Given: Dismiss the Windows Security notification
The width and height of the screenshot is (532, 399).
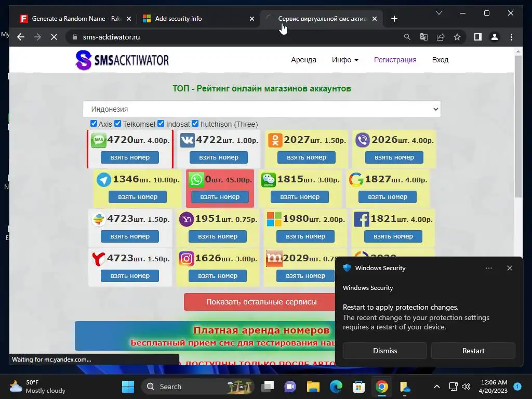Looking at the screenshot, I should pyautogui.click(x=385, y=351).
